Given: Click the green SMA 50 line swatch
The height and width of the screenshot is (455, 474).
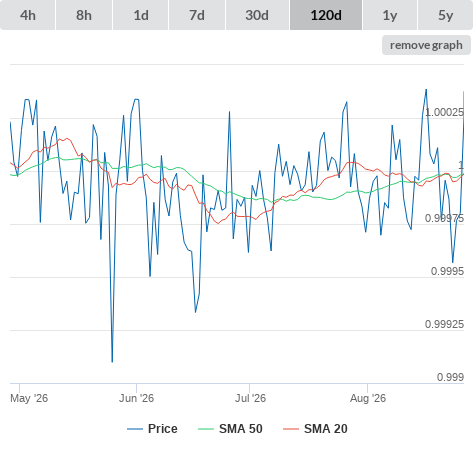Looking at the screenshot, I should tap(206, 429).
